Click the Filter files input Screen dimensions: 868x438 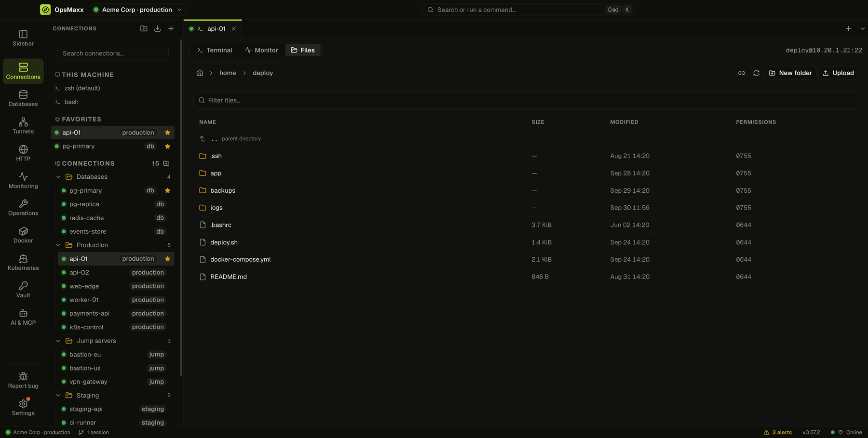click(x=526, y=100)
